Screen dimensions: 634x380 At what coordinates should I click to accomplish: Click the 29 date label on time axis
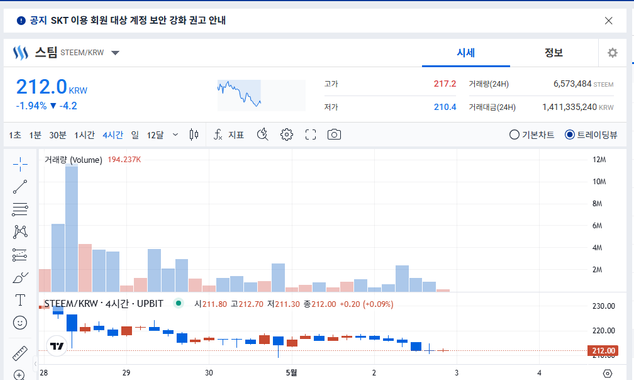pos(126,373)
